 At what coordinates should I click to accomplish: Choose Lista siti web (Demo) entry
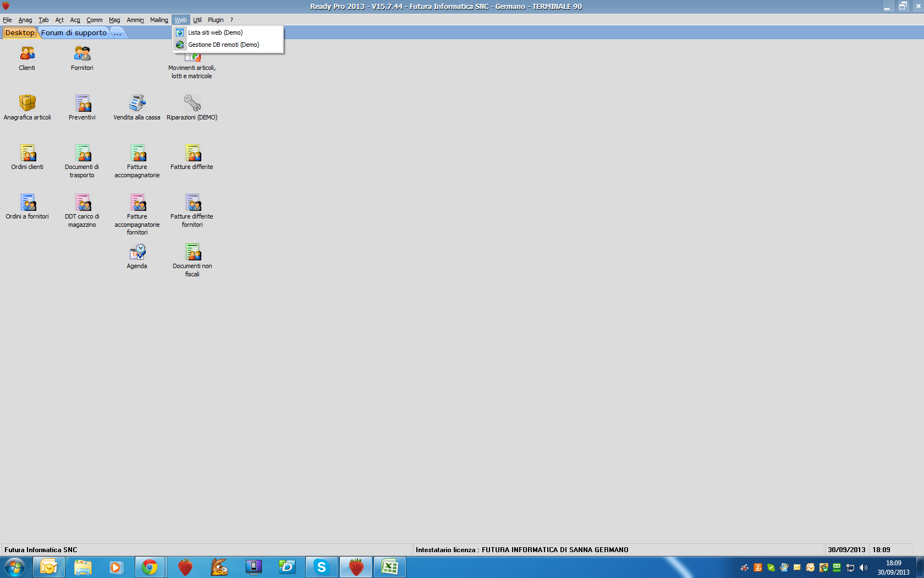click(x=228, y=32)
